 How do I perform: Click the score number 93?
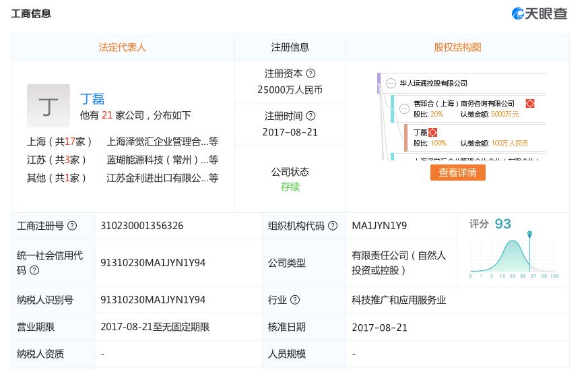point(503,224)
